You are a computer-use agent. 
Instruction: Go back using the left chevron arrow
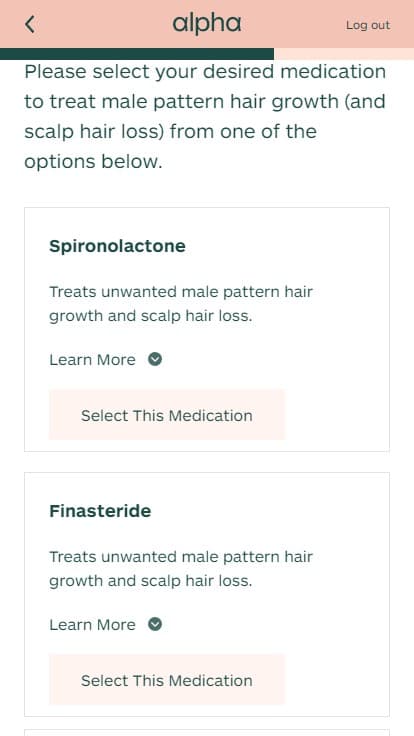tap(30, 24)
